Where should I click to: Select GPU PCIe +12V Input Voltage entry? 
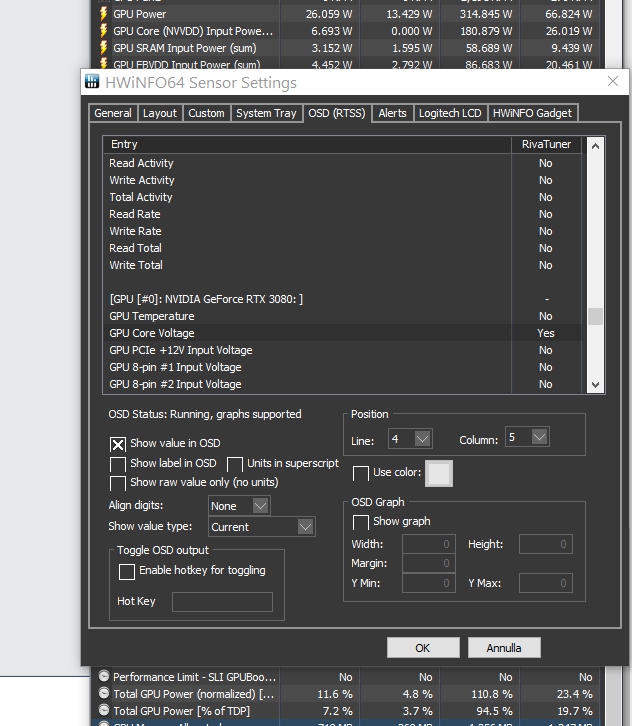[x=343, y=350]
